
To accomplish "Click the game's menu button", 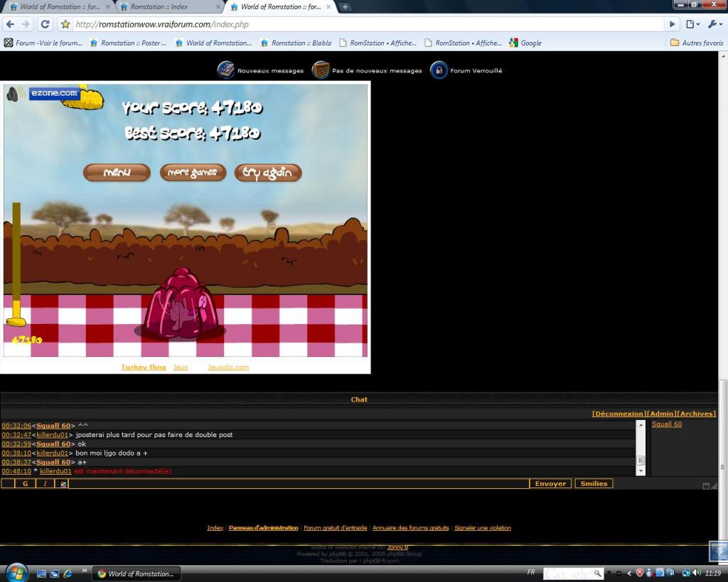I will 117,173.
